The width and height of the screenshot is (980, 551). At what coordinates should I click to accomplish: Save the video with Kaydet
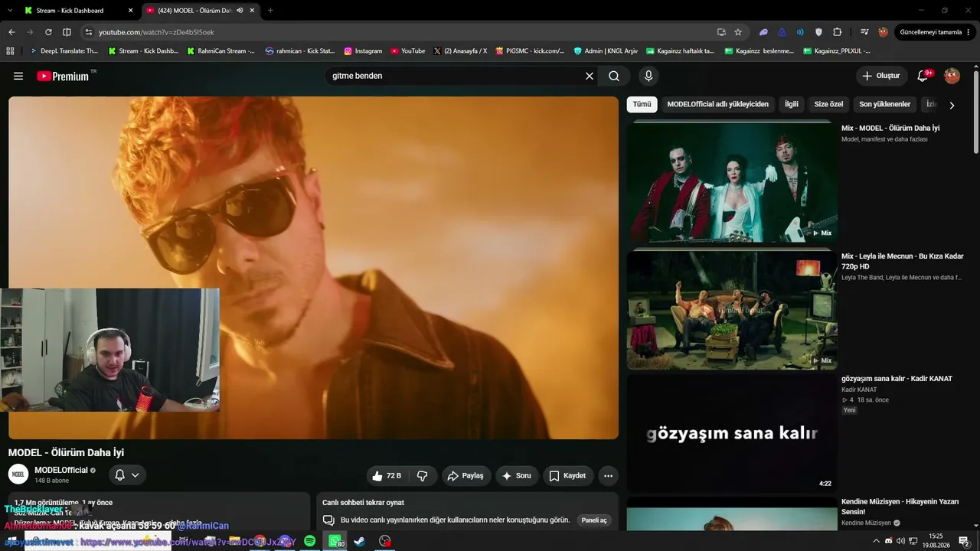[568, 476]
